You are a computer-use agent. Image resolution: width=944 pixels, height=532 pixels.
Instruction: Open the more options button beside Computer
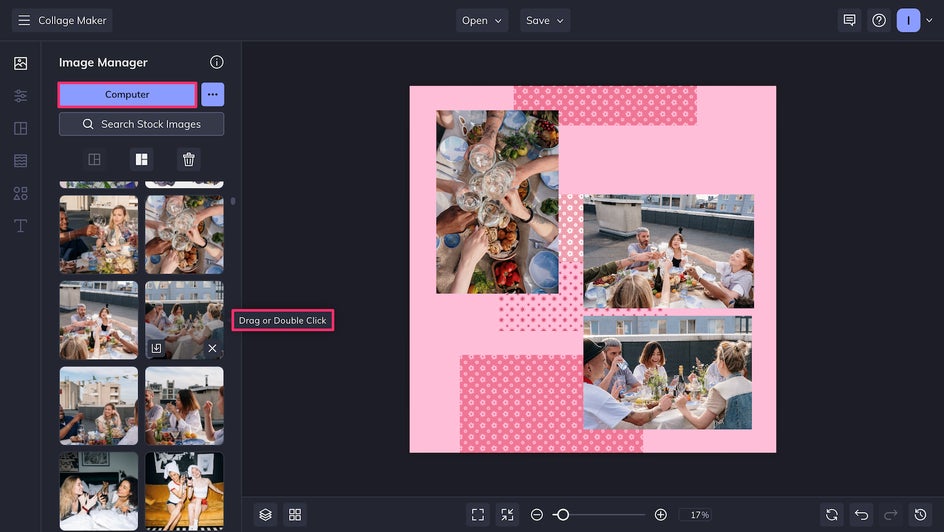click(x=213, y=94)
